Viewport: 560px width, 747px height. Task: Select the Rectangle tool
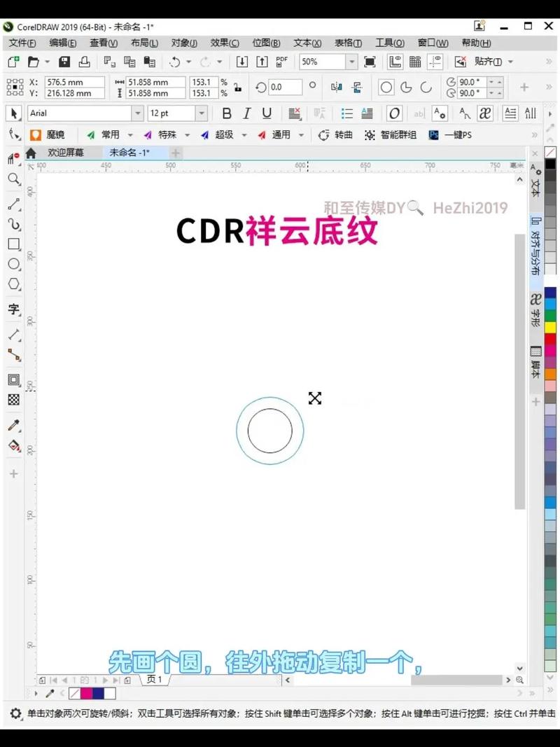[x=14, y=244]
